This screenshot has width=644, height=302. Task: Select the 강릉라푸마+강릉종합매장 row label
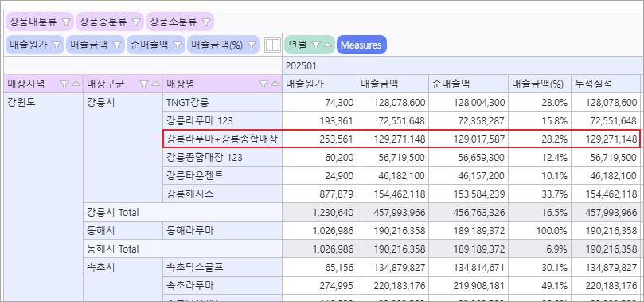[x=222, y=139]
